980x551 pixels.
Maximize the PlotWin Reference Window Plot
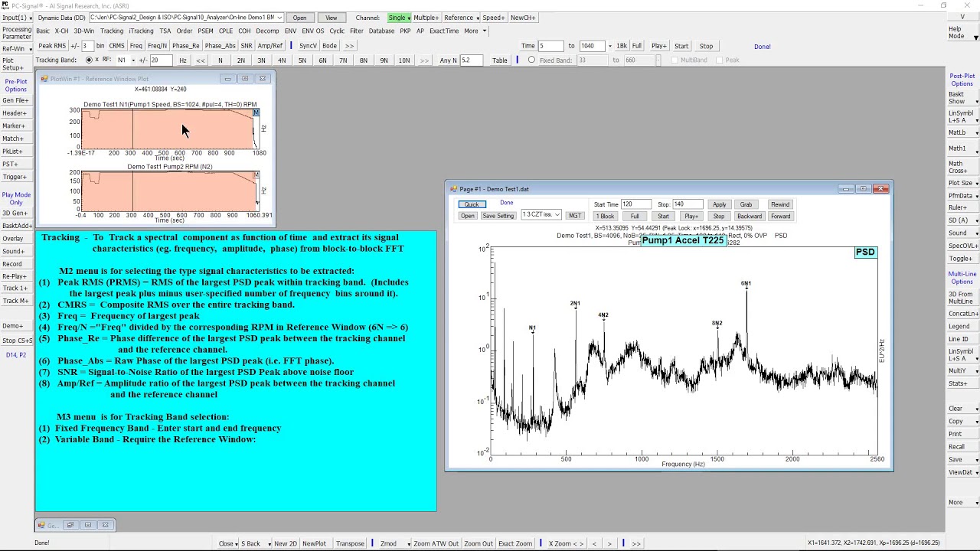coord(245,79)
